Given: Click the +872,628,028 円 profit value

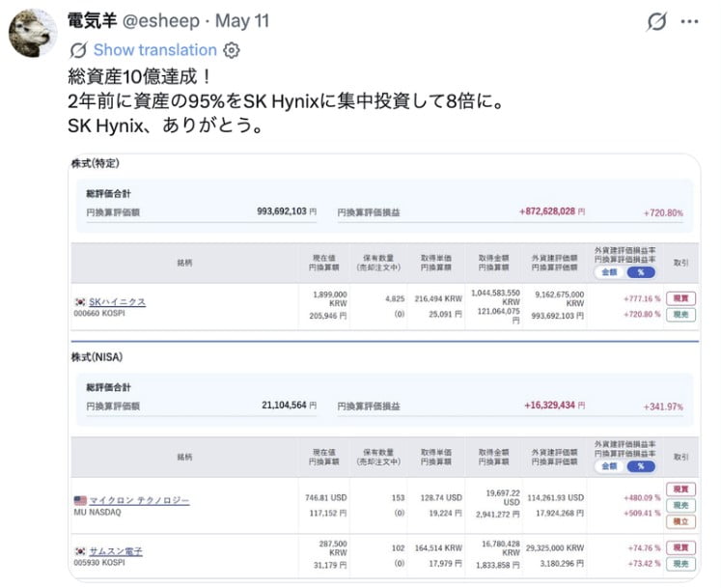Looking at the screenshot, I should click(x=552, y=211).
